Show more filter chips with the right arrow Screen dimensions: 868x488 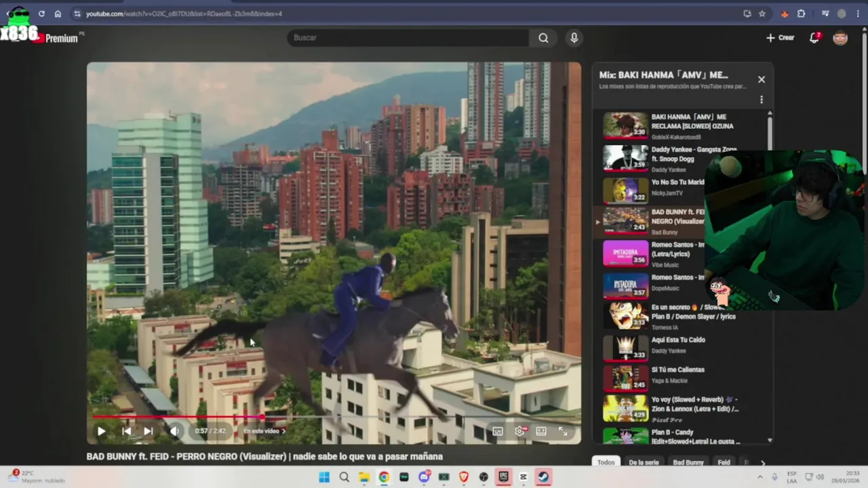(x=762, y=463)
